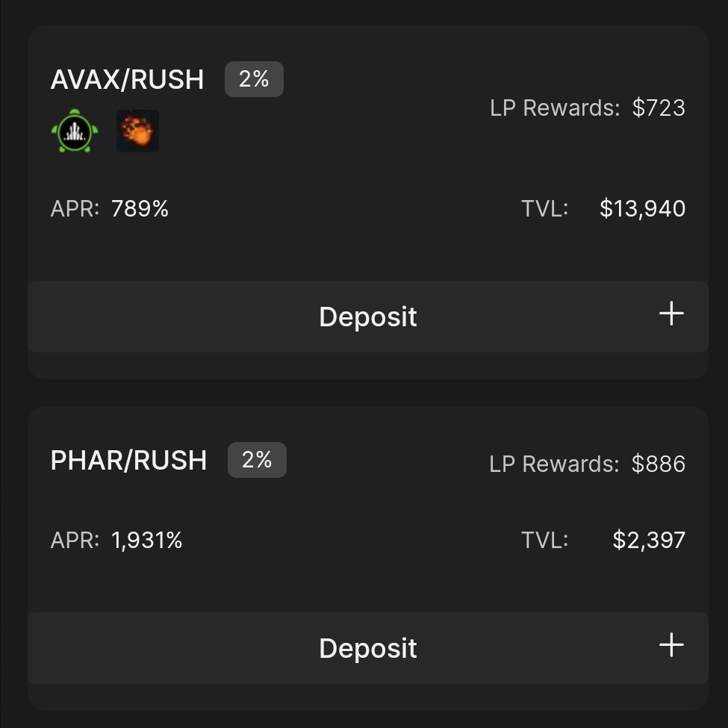The image size is (728, 728).
Task: Click the 2% fee badge on PHAR/RUSH
Action: click(x=257, y=460)
